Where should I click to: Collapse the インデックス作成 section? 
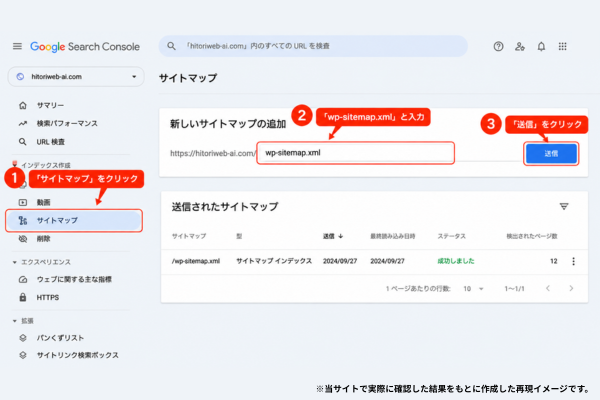point(15,164)
